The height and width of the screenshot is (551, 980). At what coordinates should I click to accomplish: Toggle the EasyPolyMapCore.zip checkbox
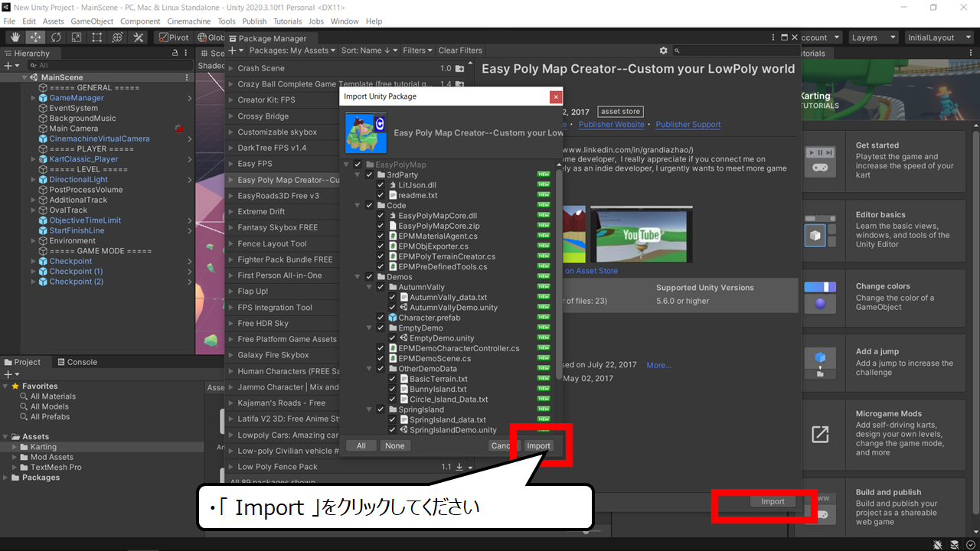[x=381, y=226]
